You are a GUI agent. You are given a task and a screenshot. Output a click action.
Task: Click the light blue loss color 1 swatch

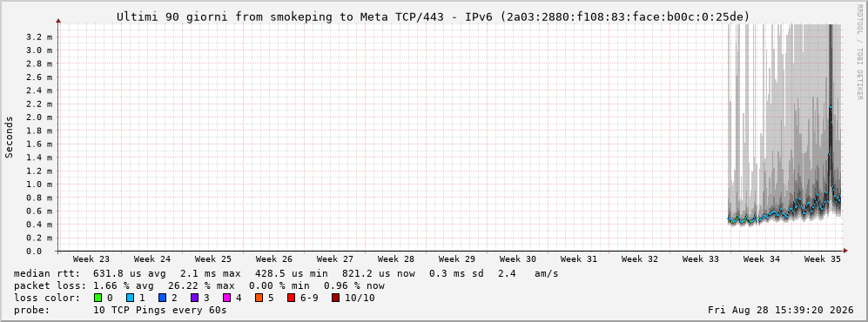click(130, 299)
